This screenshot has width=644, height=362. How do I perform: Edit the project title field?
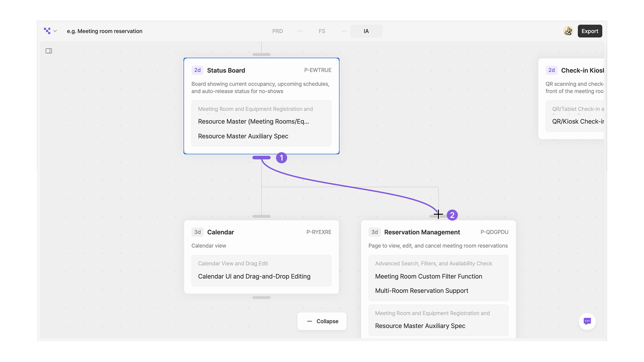[x=105, y=31]
